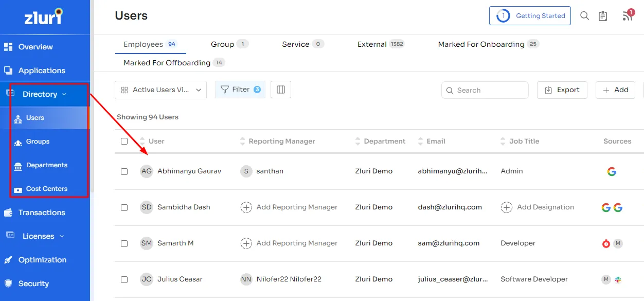
Task: Click the Admin job title for Abhimanyu Gaurav
Action: (512, 171)
